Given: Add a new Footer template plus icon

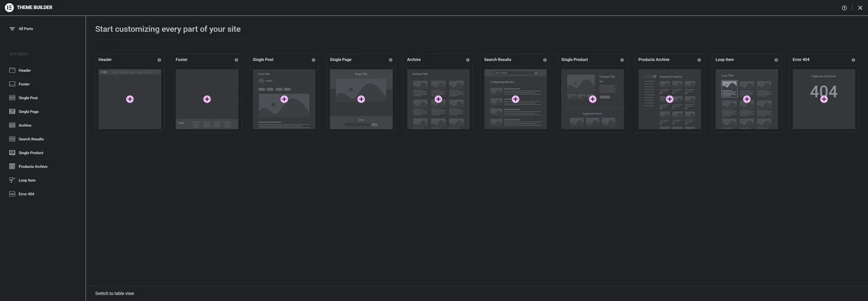Looking at the screenshot, I should coord(207,99).
